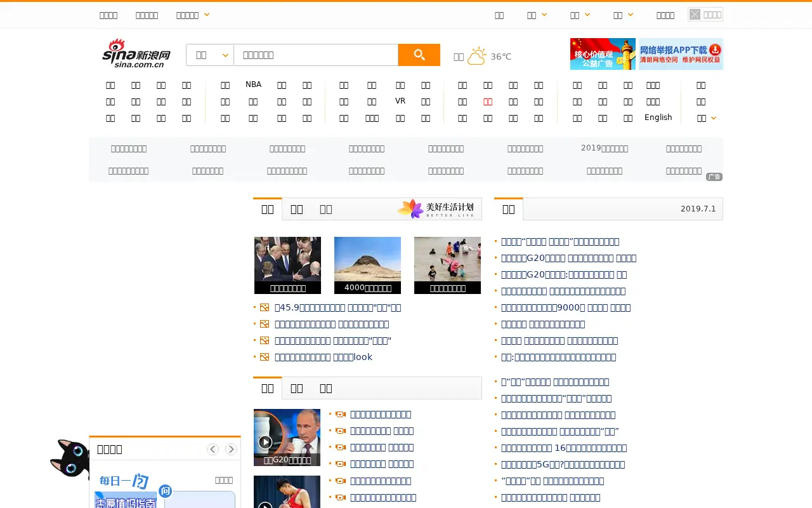The image size is (812, 508).
Task: Open the headline mentioning 5G
Action: [563, 465]
